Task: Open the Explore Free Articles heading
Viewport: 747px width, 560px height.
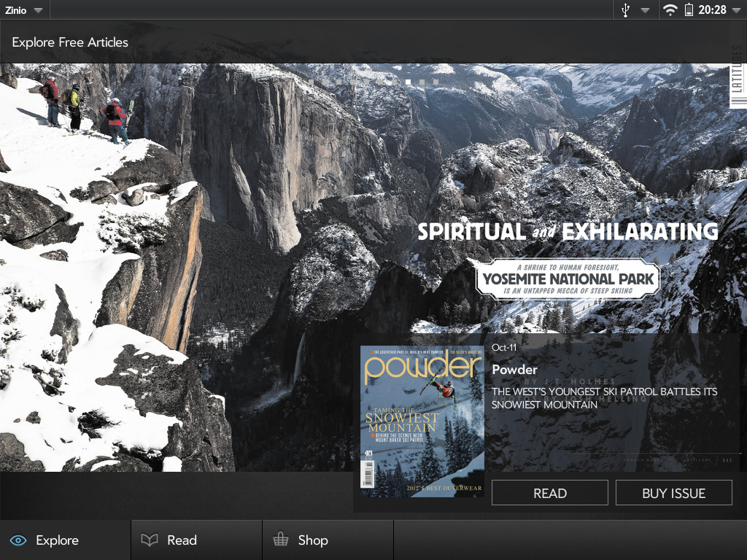Action: coord(70,42)
